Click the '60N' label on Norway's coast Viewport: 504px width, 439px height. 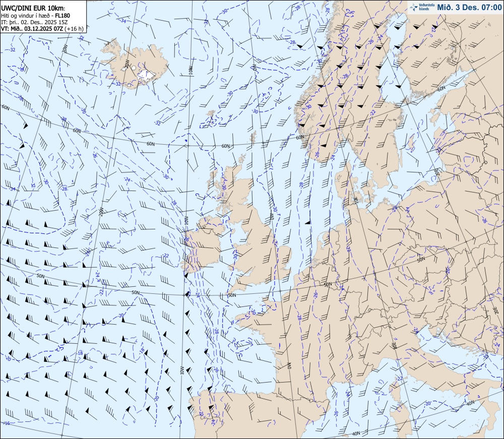point(300,137)
